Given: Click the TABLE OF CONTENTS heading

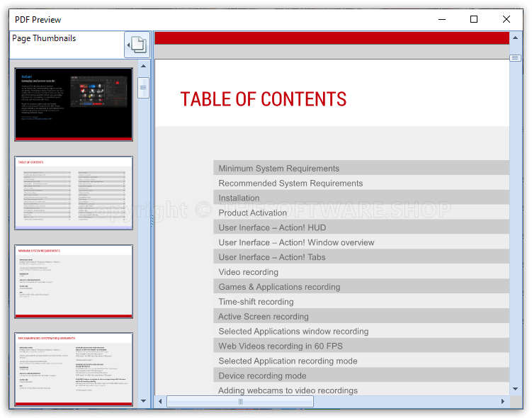Looking at the screenshot, I should (x=264, y=99).
